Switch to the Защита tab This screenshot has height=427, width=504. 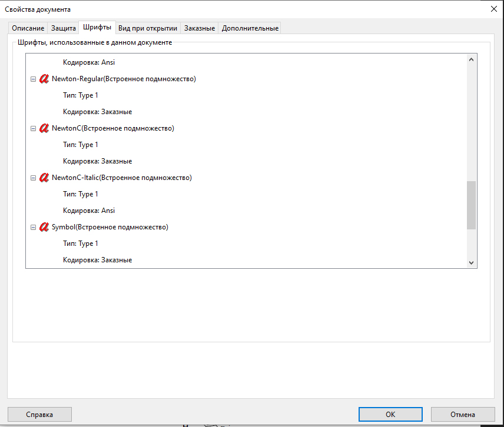(64, 28)
